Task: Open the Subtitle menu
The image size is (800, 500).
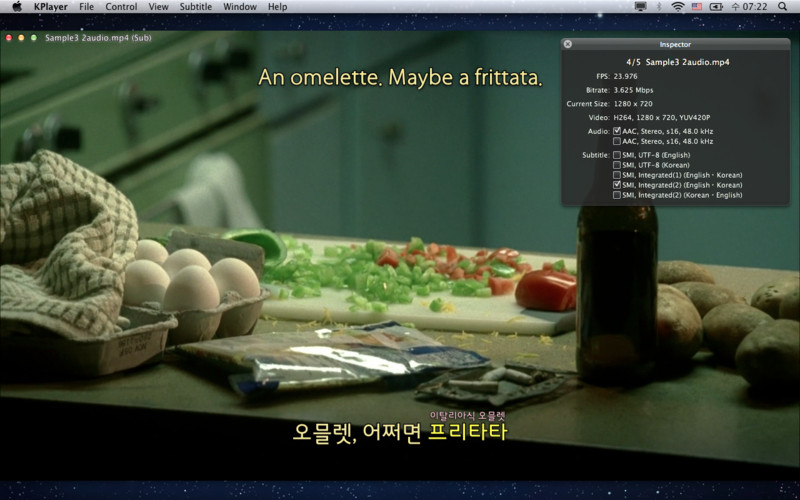Action: pyautogui.click(x=195, y=7)
